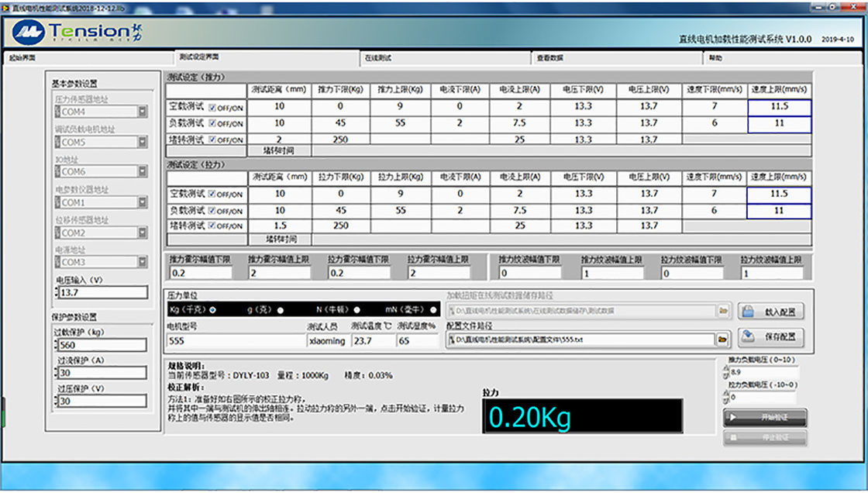
Task: Toggle 堵转测试 OFF/ON checkbox in 推力 table
Action: (x=212, y=140)
